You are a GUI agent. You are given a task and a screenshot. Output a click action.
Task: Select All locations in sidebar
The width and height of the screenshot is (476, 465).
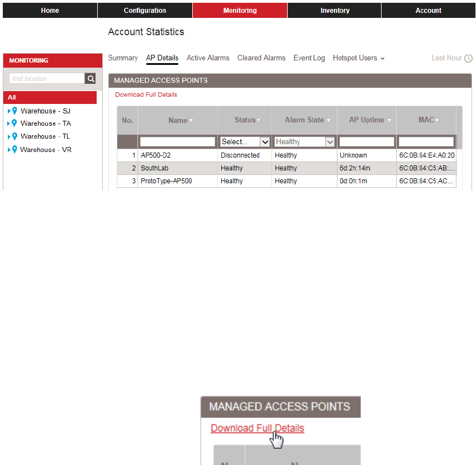[50, 97]
